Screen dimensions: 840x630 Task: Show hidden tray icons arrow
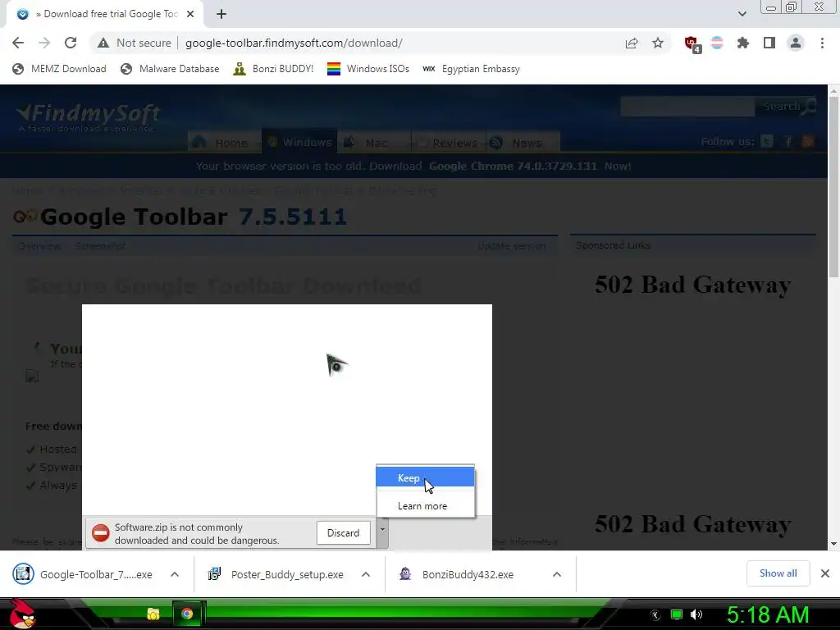655,614
